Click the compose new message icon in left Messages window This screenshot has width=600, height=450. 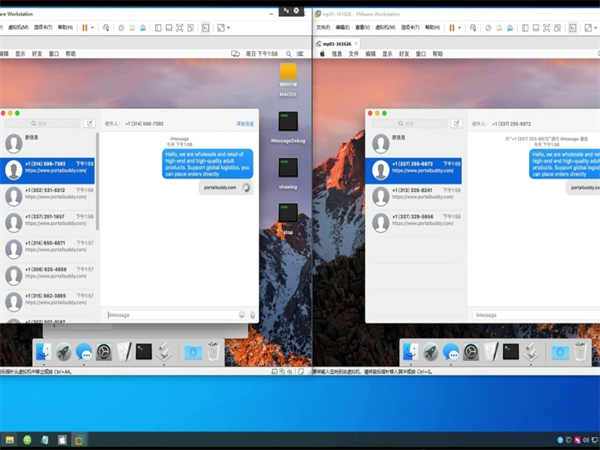pyautogui.click(x=90, y=124)
